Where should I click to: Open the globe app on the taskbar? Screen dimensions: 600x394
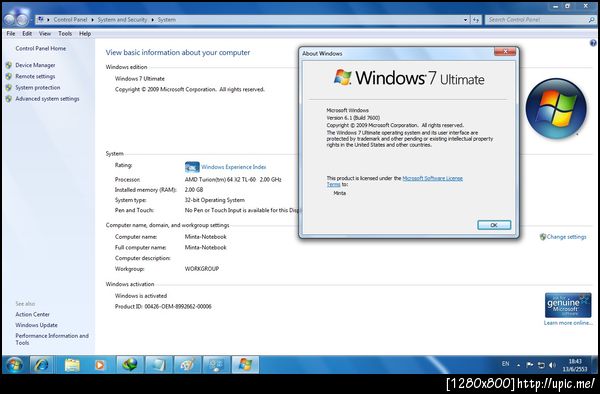click(130, 365)
